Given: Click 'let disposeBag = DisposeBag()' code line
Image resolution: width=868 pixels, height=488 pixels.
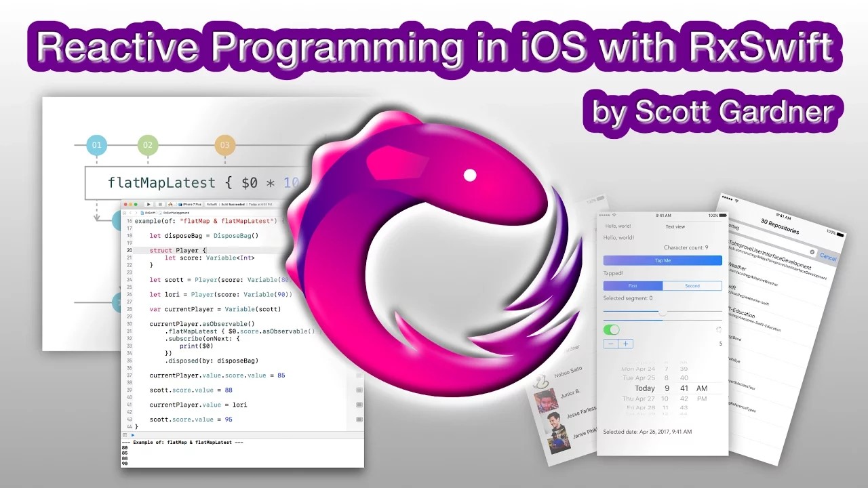Looking at the screenshot, I should [x=204, y=235].
